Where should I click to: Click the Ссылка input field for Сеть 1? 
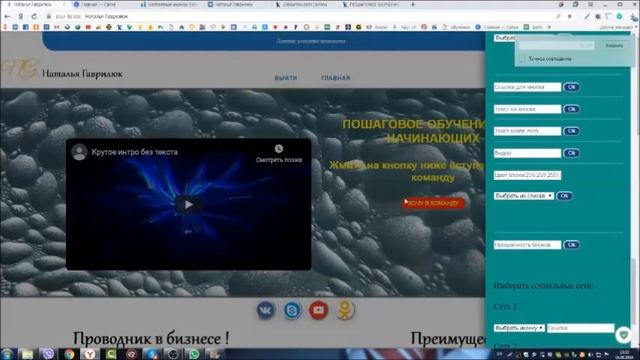[x=580, y=328]
